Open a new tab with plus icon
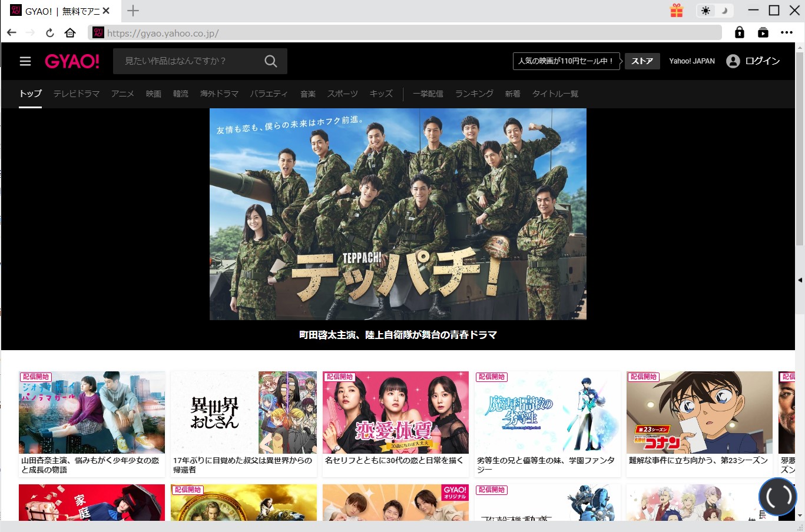Screen dimensions: 805x532 click(133, 11)
